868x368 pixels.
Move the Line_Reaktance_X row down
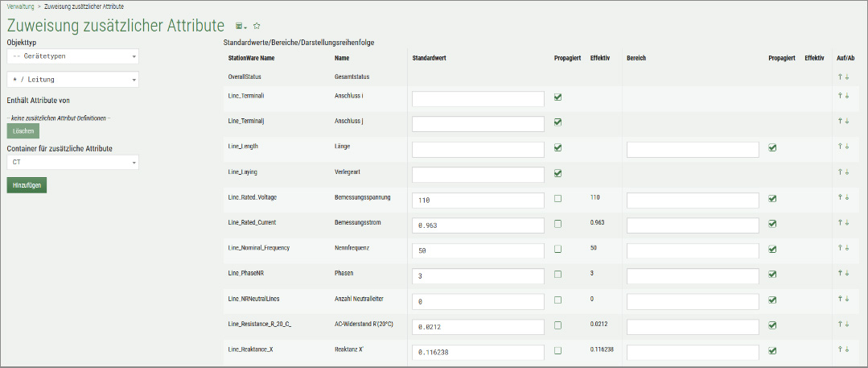(847, 350)
